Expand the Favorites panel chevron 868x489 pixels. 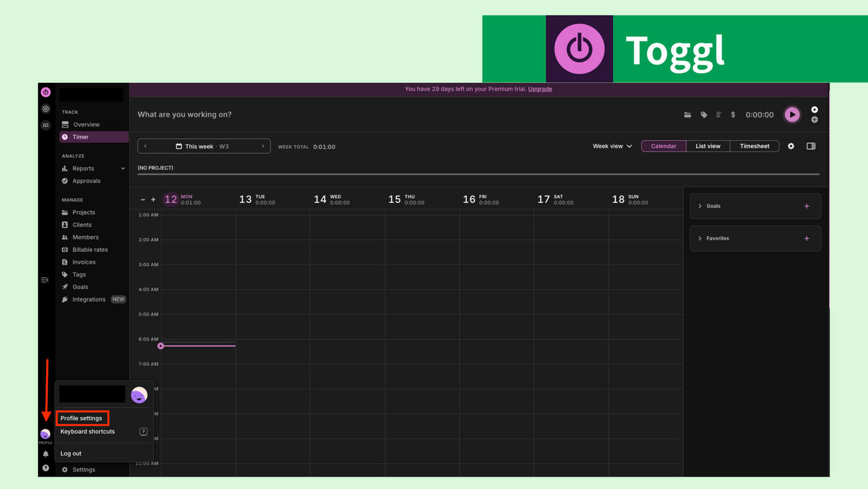[x=700, y=238]
